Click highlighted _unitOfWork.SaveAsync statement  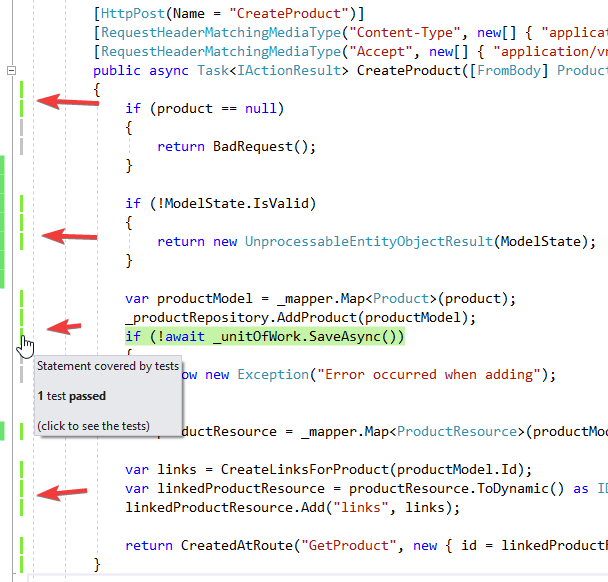pyautogui.click(x=265, y=337)
